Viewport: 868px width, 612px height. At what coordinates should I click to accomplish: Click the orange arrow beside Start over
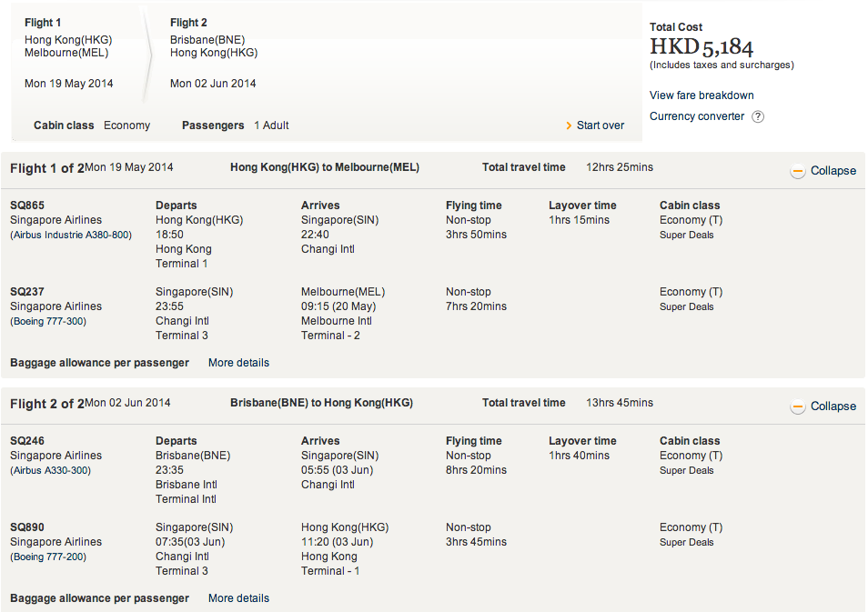569,125
